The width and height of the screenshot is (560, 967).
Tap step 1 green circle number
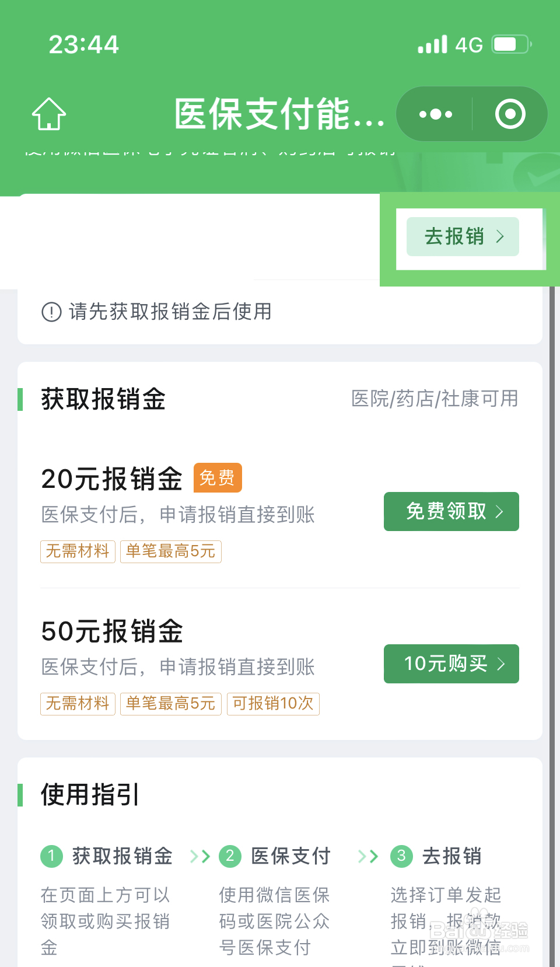(x=51, y=856)
